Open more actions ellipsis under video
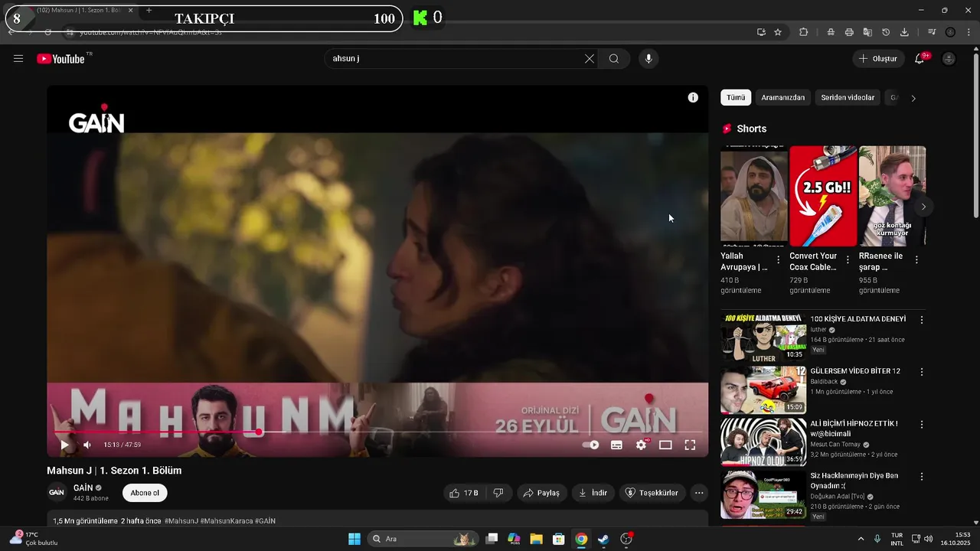This screenshot has width=980, height=551. pyautogui.click(x=699, y=493)
